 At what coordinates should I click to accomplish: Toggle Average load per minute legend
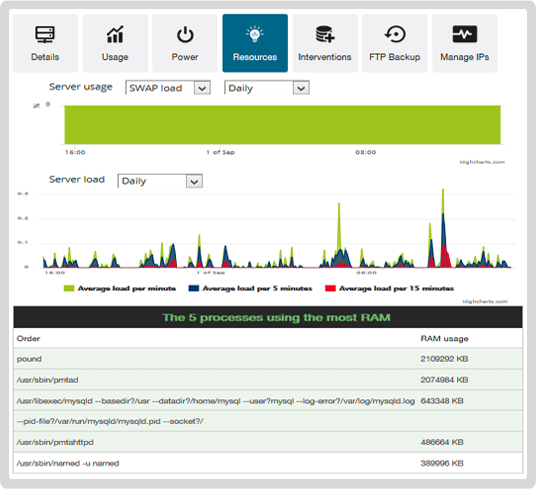click(120, 288)
